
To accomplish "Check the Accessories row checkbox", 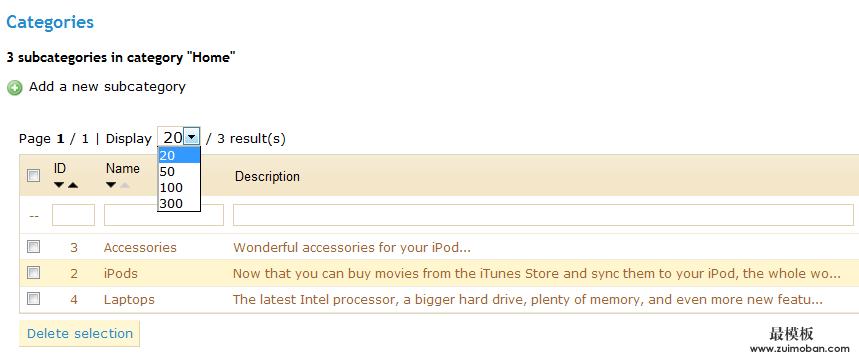I will pyautogui.click(x=34, y=247).
